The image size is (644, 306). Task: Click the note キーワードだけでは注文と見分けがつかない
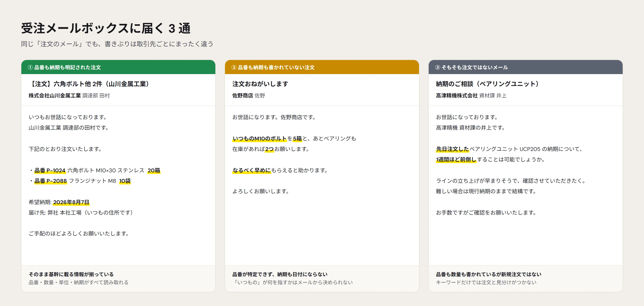[486, 282]
